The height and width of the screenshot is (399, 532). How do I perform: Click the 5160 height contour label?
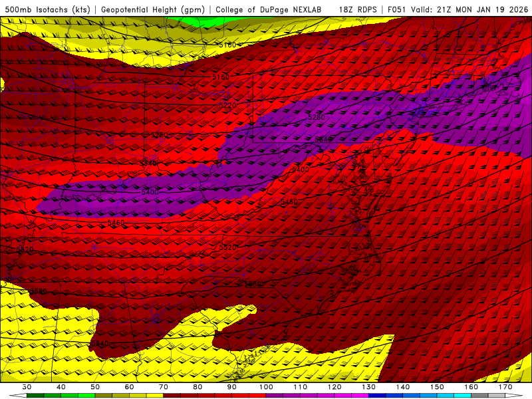[221, 77]
